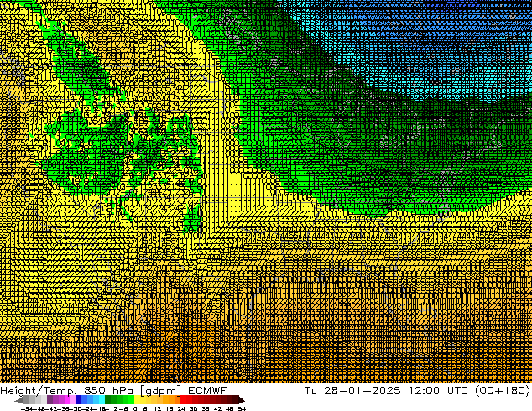Pick the bright red swatch above label 24

(183, 400)
